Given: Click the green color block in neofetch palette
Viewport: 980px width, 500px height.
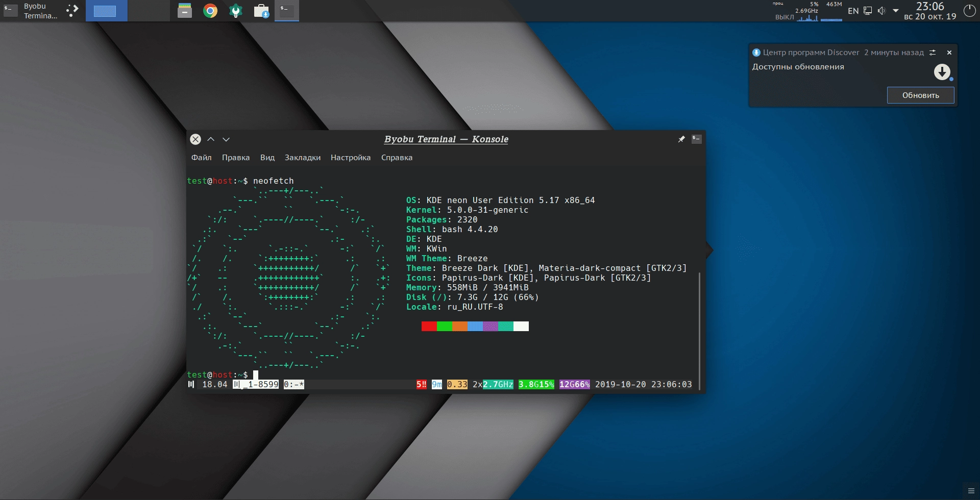Looking at the screenshot, I should pos(445,327).
